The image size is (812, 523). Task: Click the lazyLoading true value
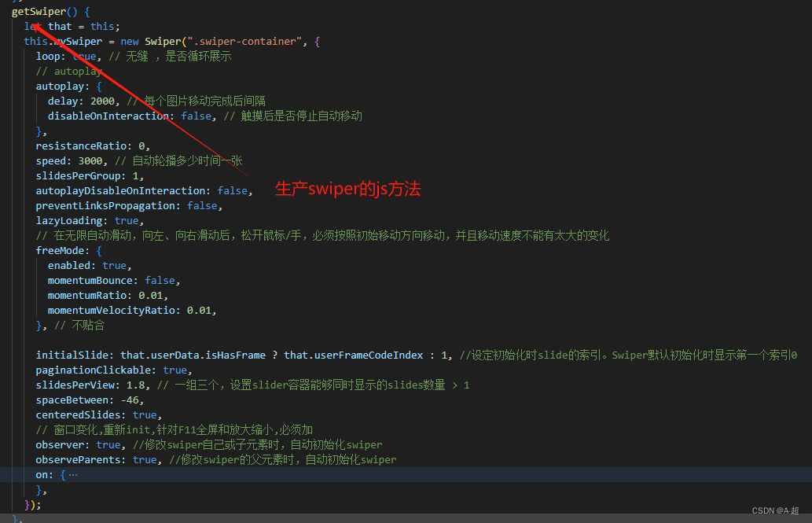click(126, 220)
